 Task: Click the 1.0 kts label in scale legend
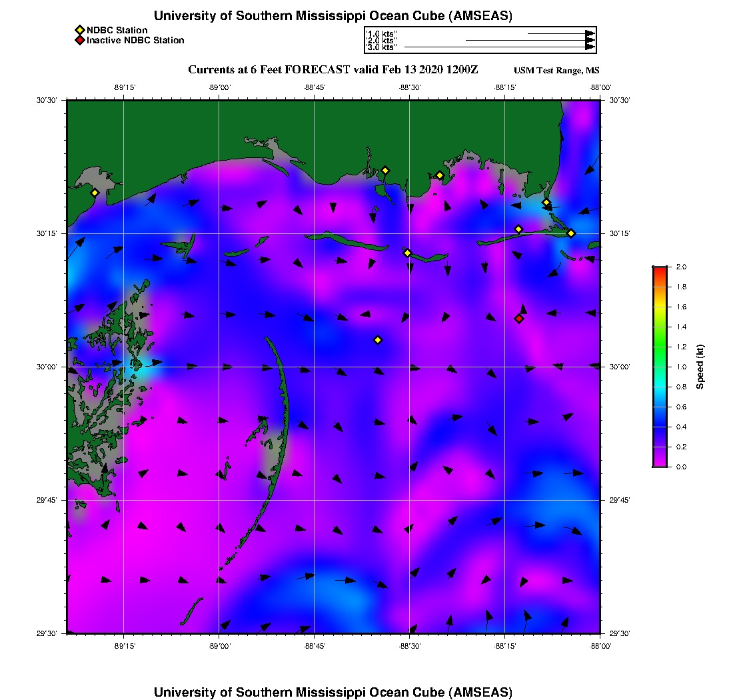pyautogui.click(x=382, y=33)
